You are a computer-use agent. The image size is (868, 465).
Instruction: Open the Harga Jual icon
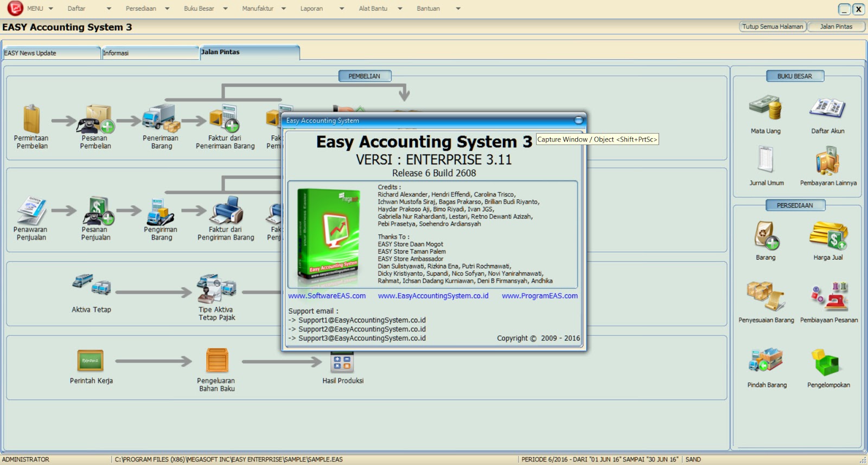click(x=828, y=235)
